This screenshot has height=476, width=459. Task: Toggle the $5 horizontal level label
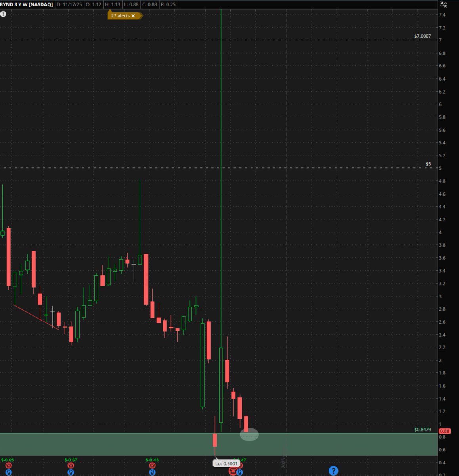(428, 164)
